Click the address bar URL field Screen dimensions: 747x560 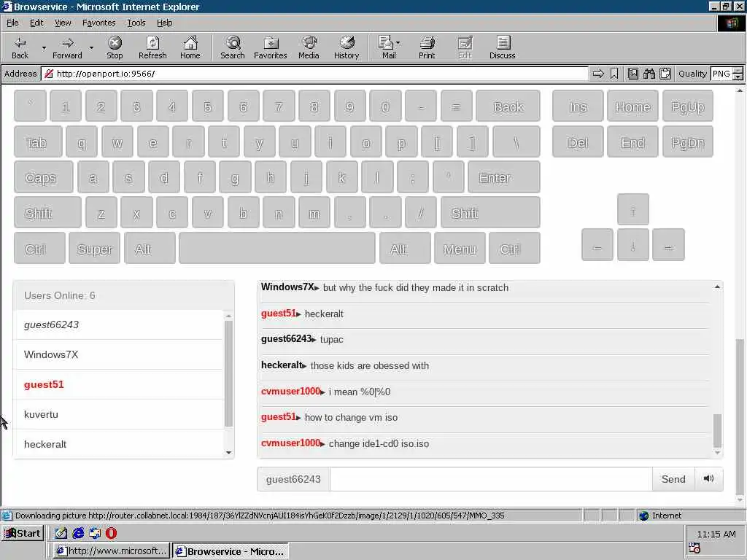coord(314,74)
